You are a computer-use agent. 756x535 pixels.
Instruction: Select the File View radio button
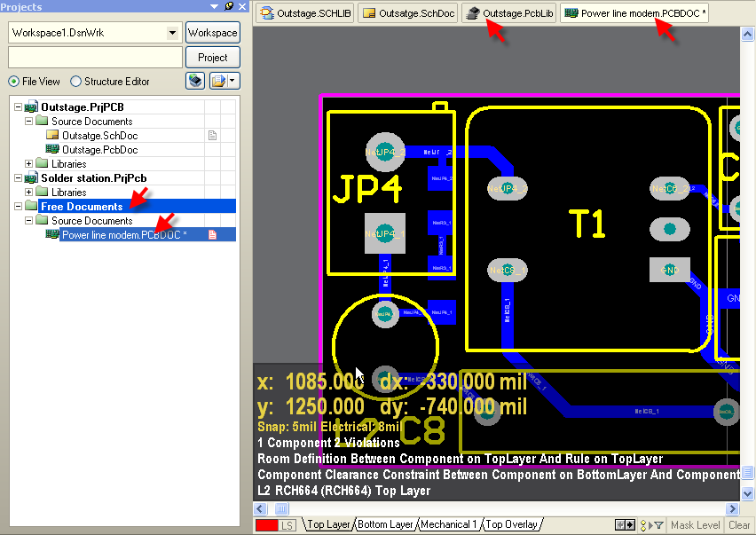pos(14,82)
